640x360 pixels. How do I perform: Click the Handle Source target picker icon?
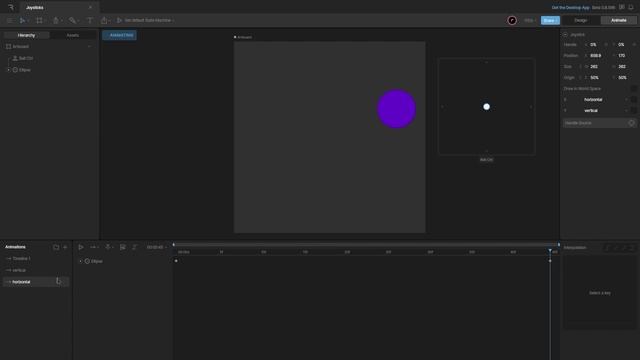(x=631, y=123)
